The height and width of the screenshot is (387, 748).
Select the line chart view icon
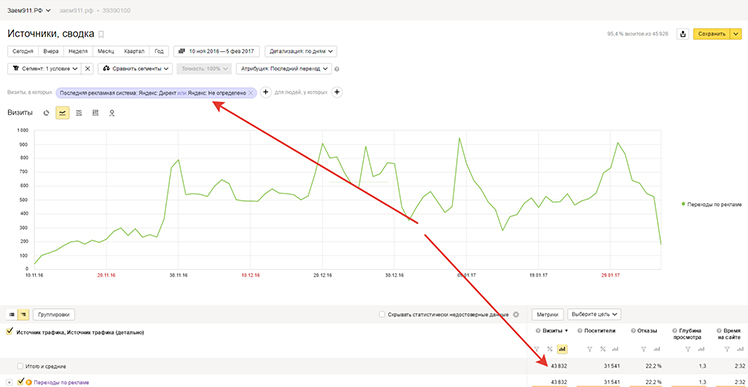point(62,113)
